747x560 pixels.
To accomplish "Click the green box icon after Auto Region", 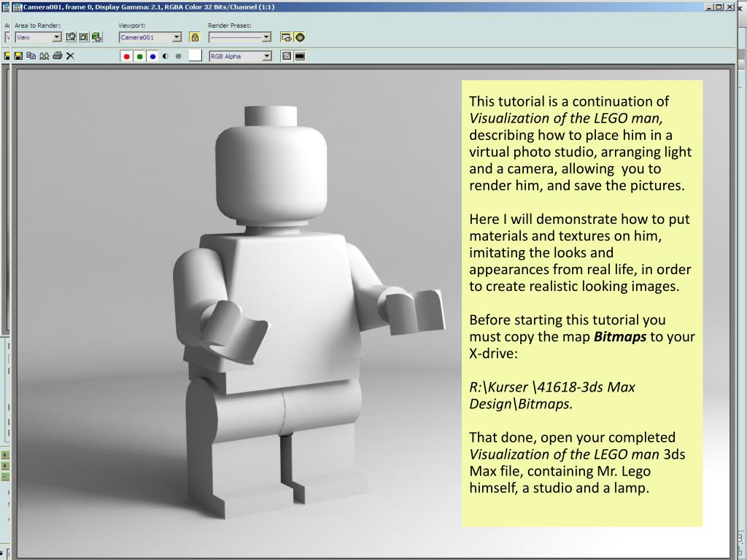I will click(x=97, y=37).
